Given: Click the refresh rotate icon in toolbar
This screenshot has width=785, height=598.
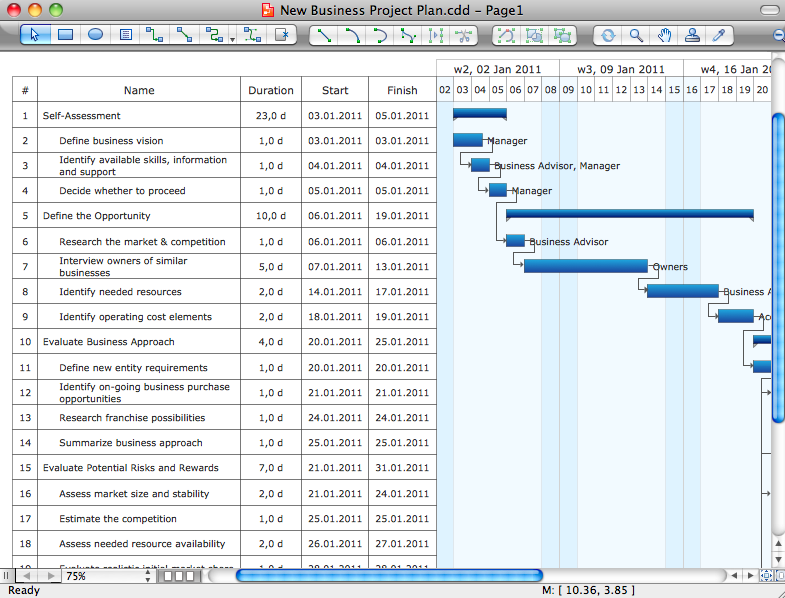Looking at the screenshot, I should (607, 35).
